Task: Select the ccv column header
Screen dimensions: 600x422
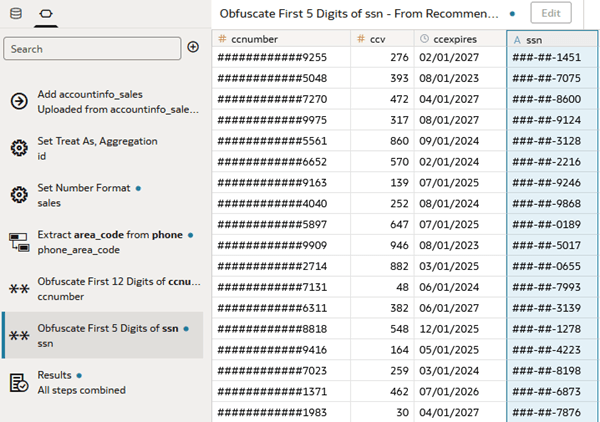Action: (x=382, y=39)
